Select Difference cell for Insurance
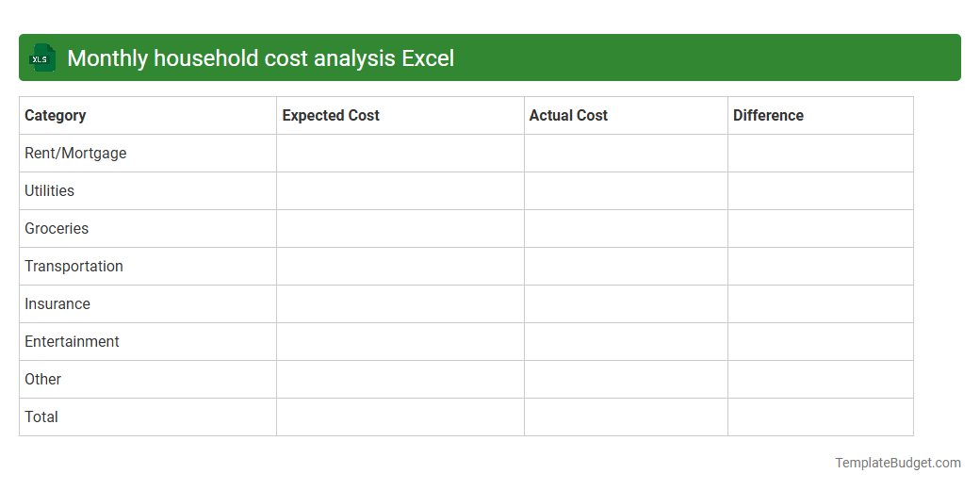 tap(821, 304)
